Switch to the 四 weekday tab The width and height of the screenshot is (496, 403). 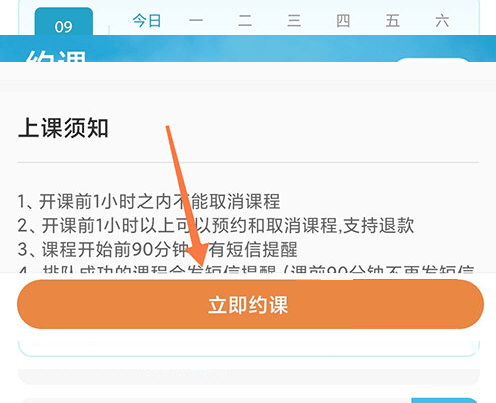click(x=343, y=21)
